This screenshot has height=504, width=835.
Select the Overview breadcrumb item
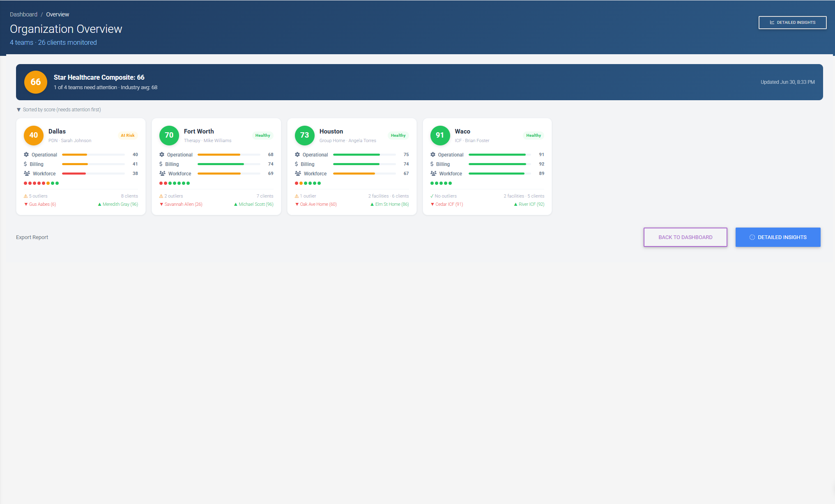(x=58, y=14)
